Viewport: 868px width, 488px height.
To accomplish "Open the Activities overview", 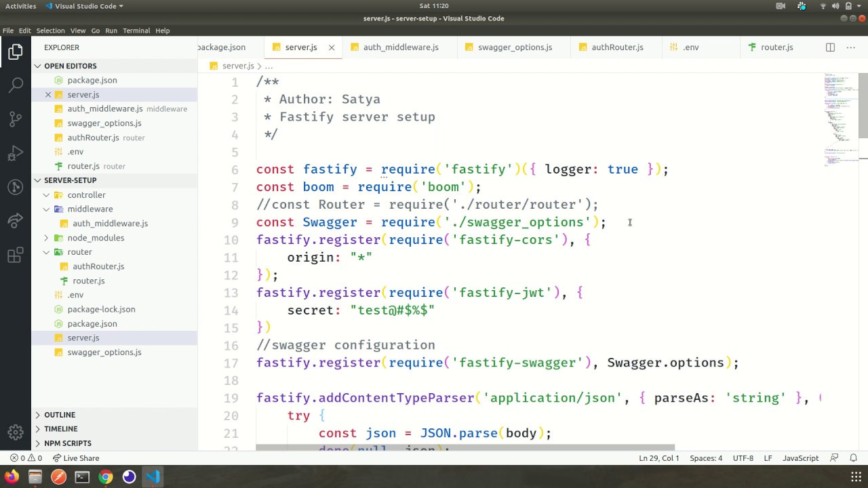I will 21,6.
